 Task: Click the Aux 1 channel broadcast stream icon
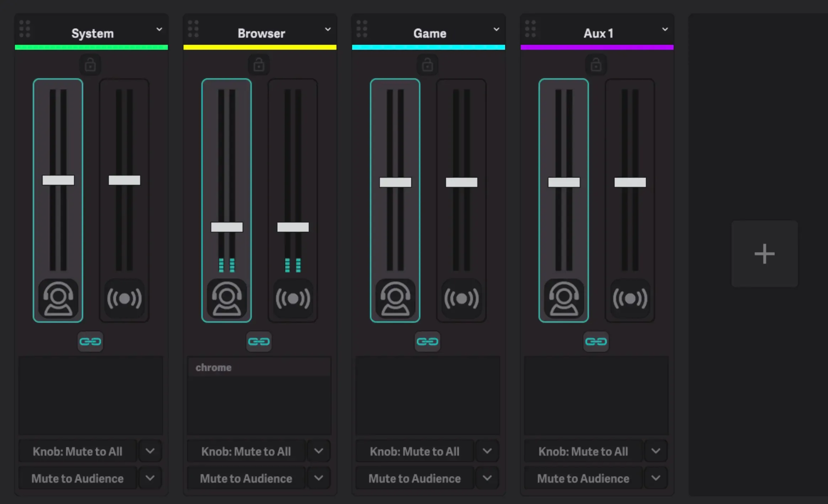(630, 299)
